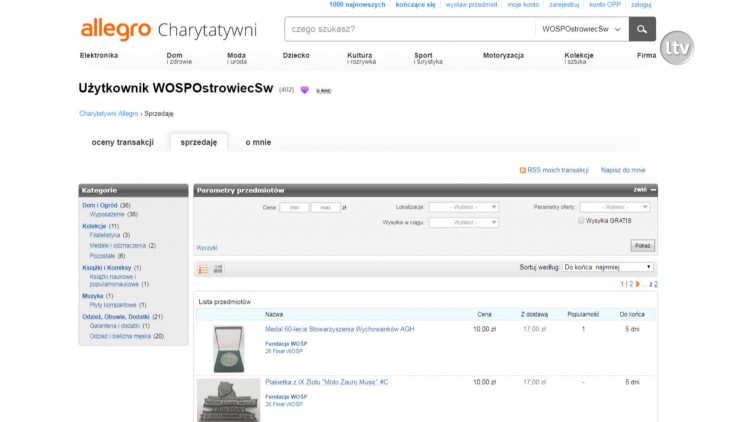Click the 'Napisz do mnie' link
The width and height of the screenshot is (750, 422).
(623, 170)
